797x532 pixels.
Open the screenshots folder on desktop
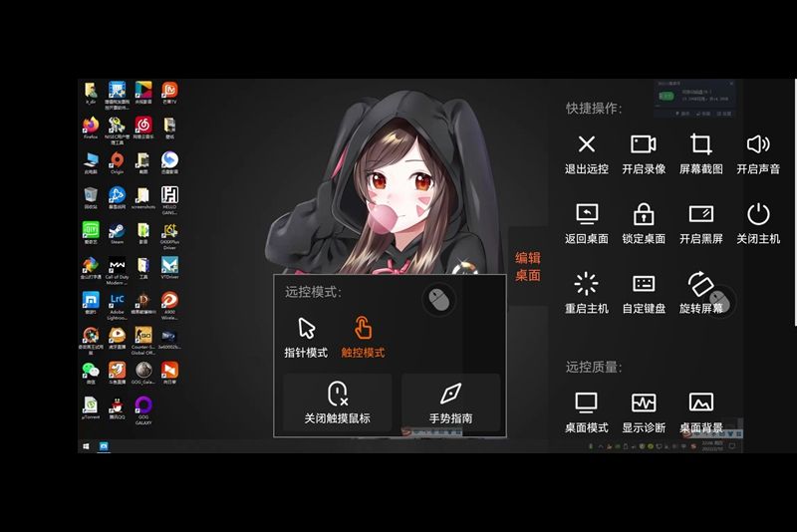[143, 198]
